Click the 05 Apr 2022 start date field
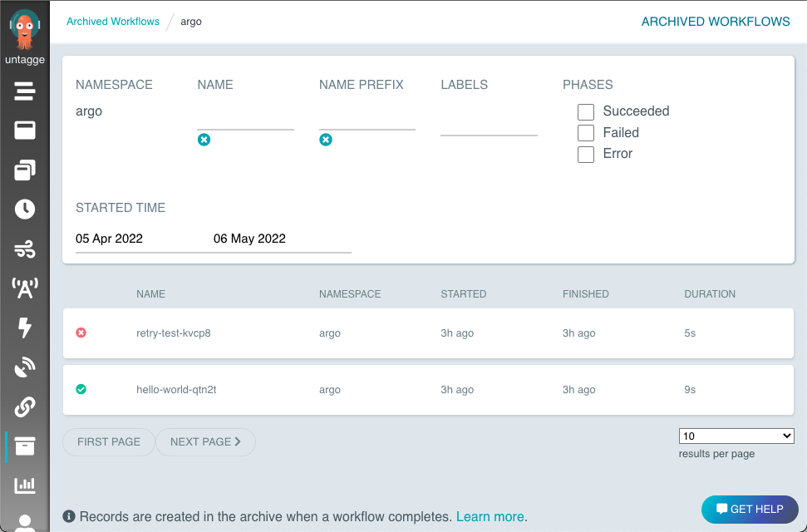 [108, 239]
